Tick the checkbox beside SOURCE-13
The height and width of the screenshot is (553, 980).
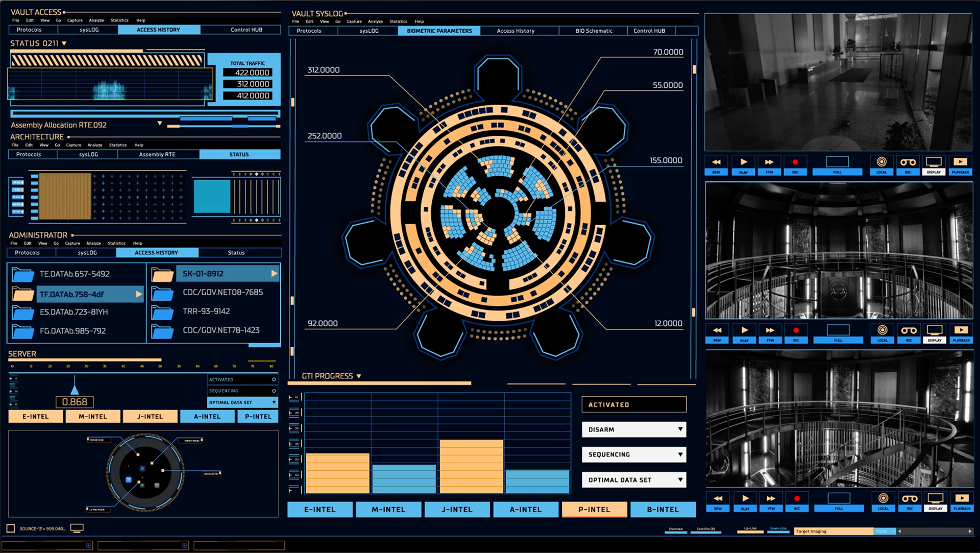click(x=11, y=528)
